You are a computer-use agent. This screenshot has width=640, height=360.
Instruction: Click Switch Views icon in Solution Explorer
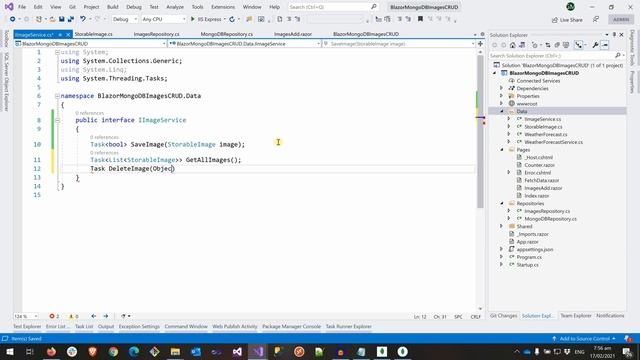522,45
